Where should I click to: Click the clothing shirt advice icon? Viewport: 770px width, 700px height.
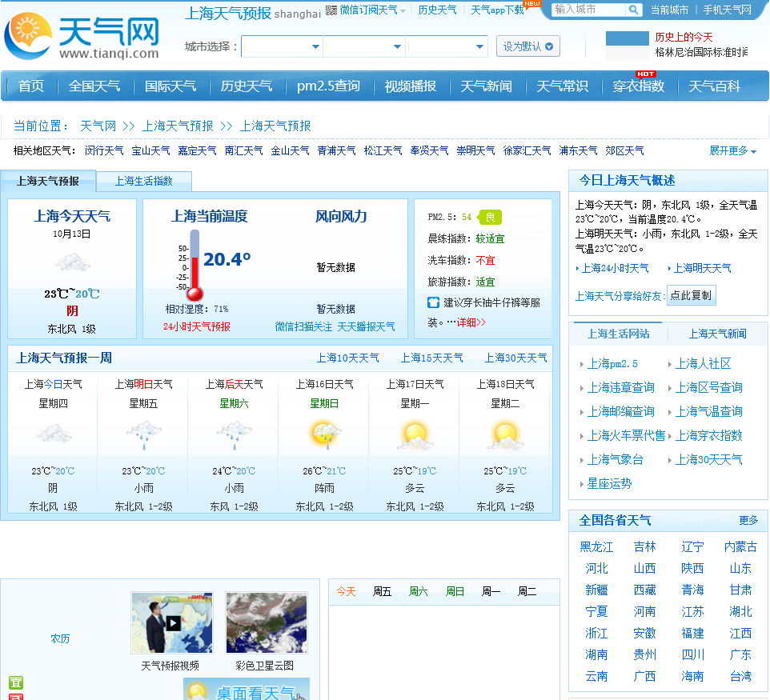pyautogui.click(x=433, y=302)
